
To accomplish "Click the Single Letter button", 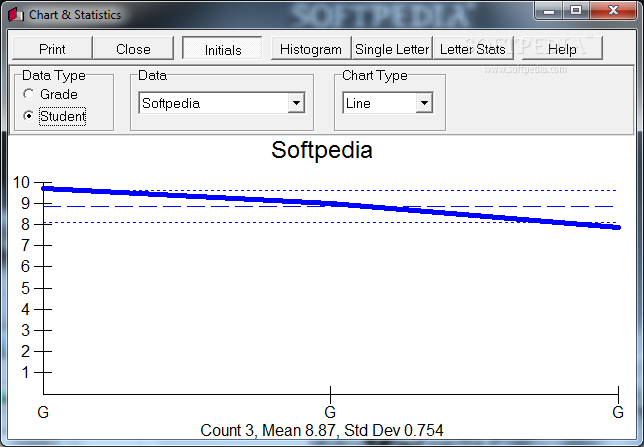I will tap(392, 49).
